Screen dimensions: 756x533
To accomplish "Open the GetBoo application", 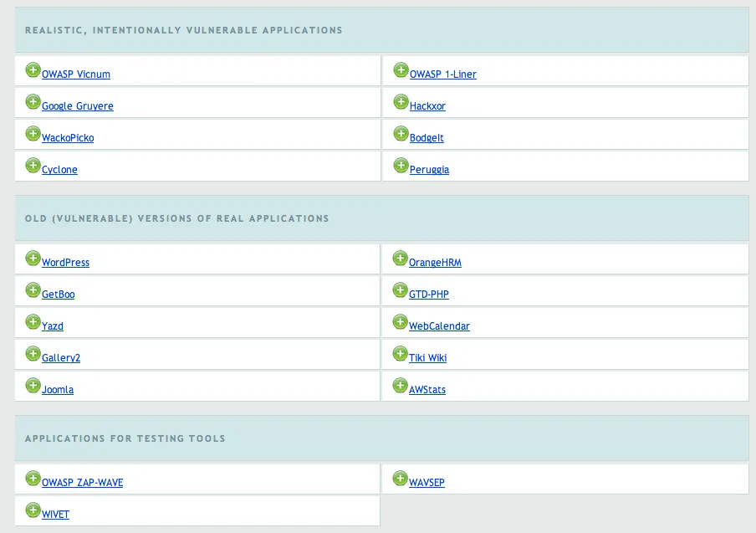I will [x=58, y=294].
